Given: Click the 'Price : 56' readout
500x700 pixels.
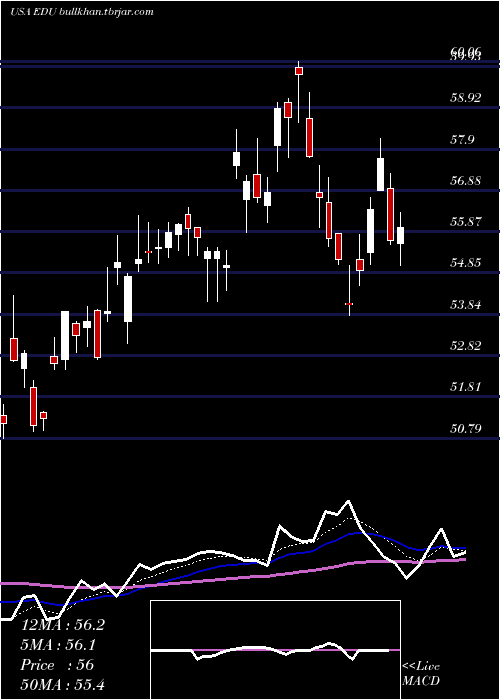Looking at the screenshot, I should (x=58, y=665).
